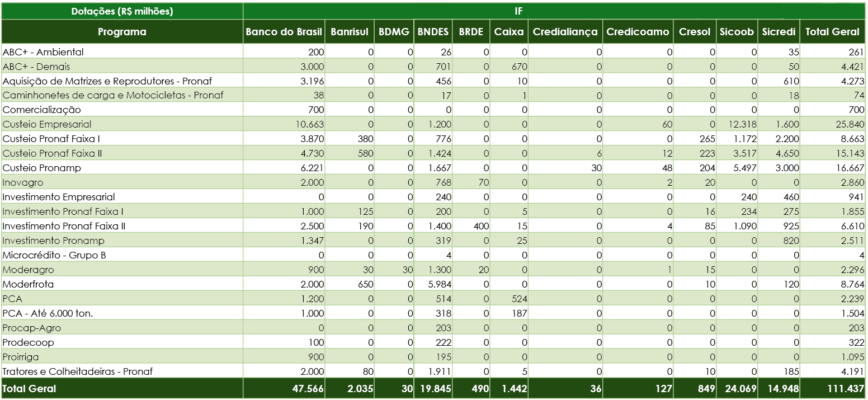Select the 'IF' merged header cell

pyautogui.click(x=554, y=11)
